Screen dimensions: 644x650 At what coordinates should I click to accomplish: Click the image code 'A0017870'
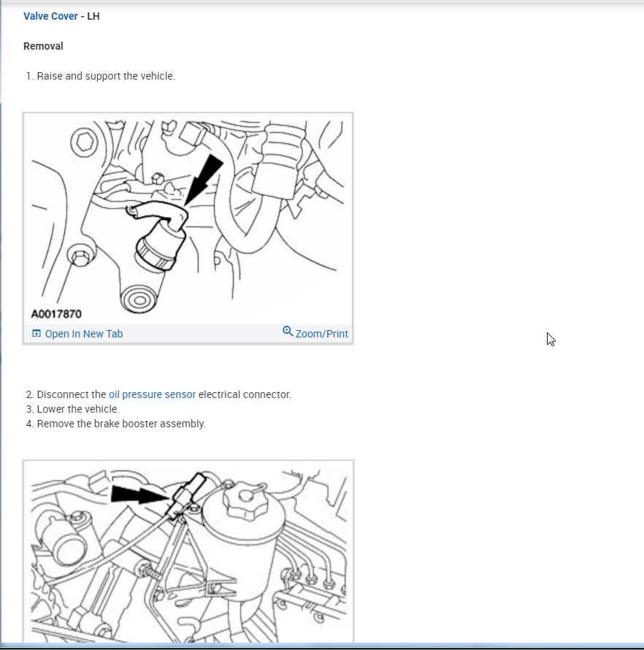[56, 314]
